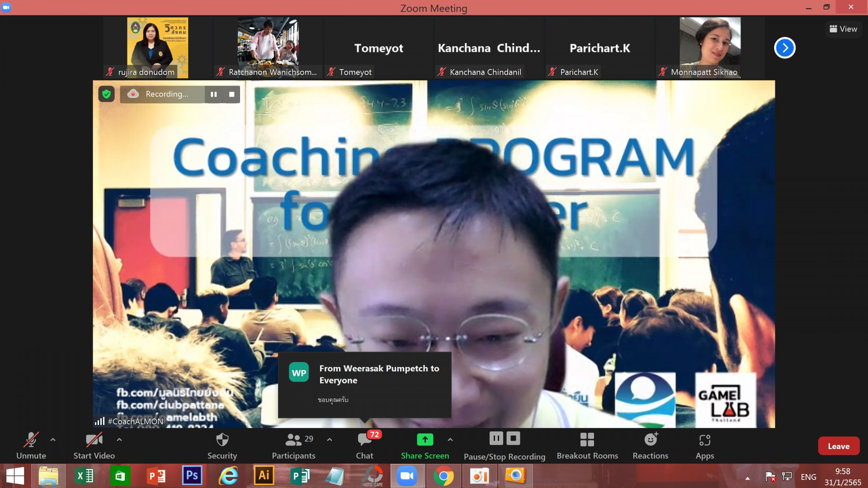
Task: Click the red Leave button
Action: tap(839, 446)
